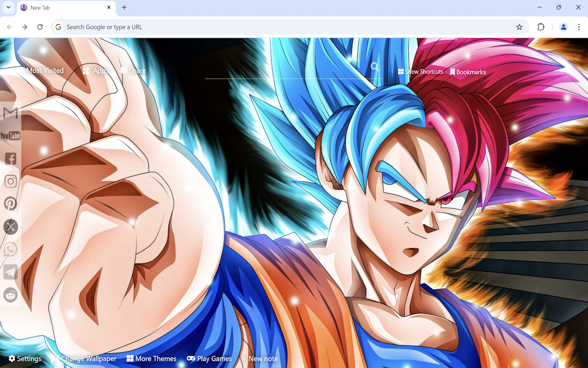Open X (Twitter) from the sidebar

click(11, 226)
